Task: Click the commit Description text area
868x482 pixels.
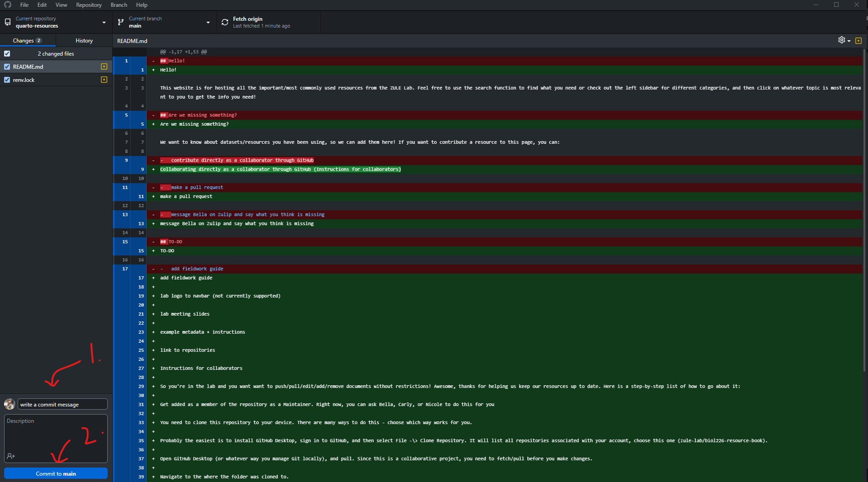Action: [56, 434]
